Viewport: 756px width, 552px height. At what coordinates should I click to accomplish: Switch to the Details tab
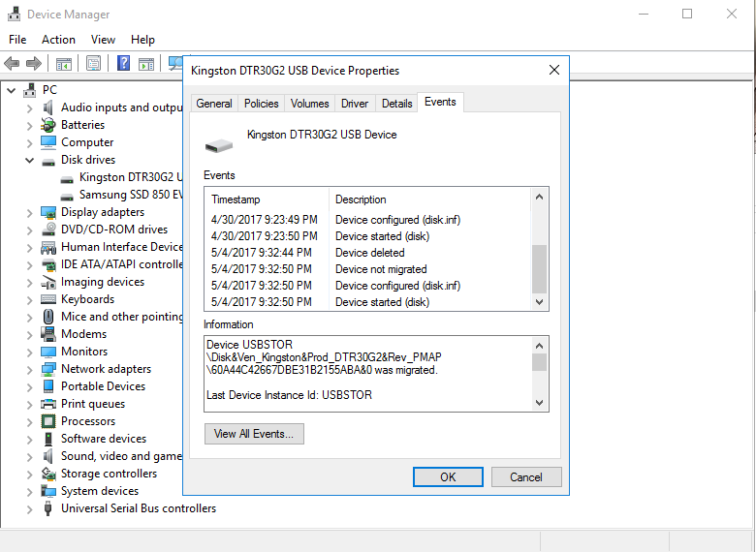tap(396, 104)
